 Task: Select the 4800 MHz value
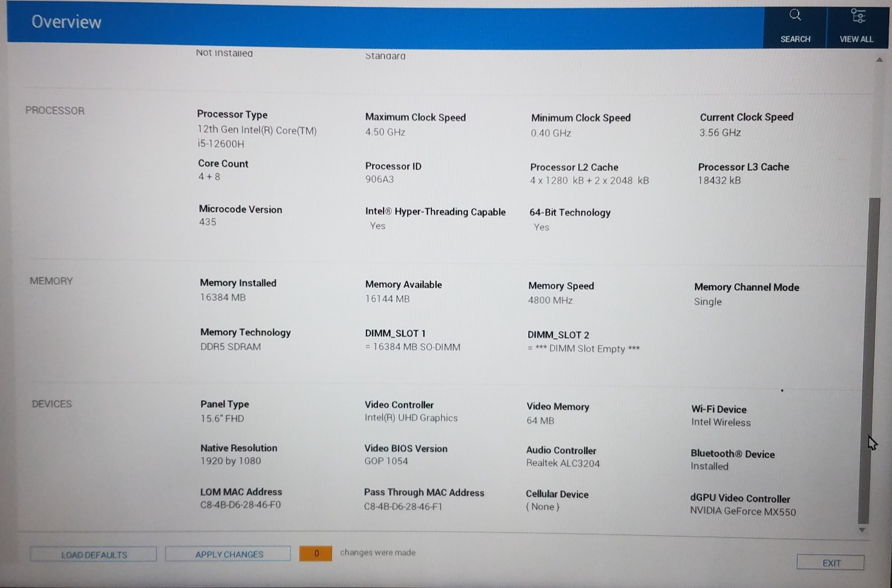point(550,300)
